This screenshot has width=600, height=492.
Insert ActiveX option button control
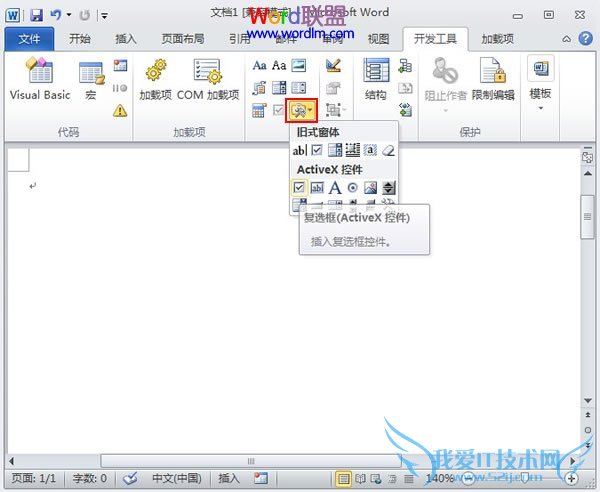(x=352, y=188)
